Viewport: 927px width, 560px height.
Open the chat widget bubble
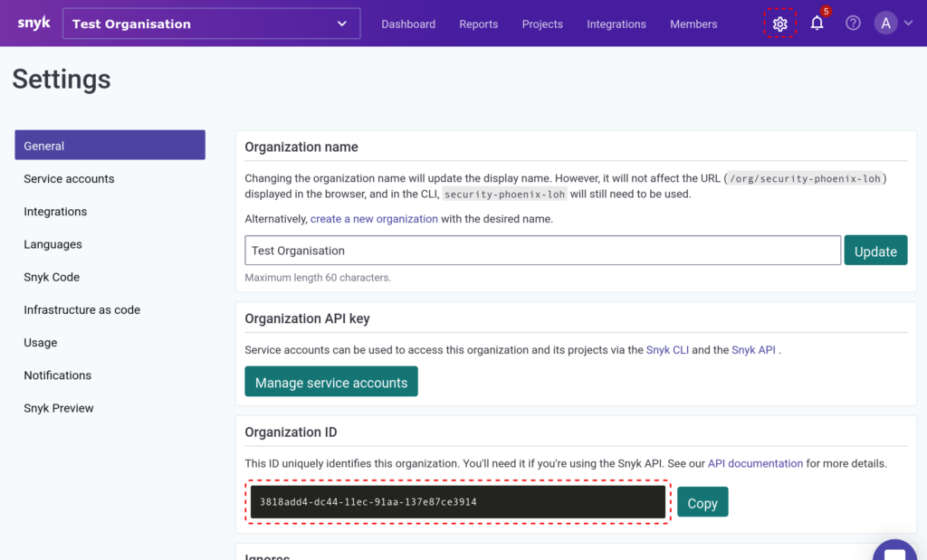coord(894,551)
